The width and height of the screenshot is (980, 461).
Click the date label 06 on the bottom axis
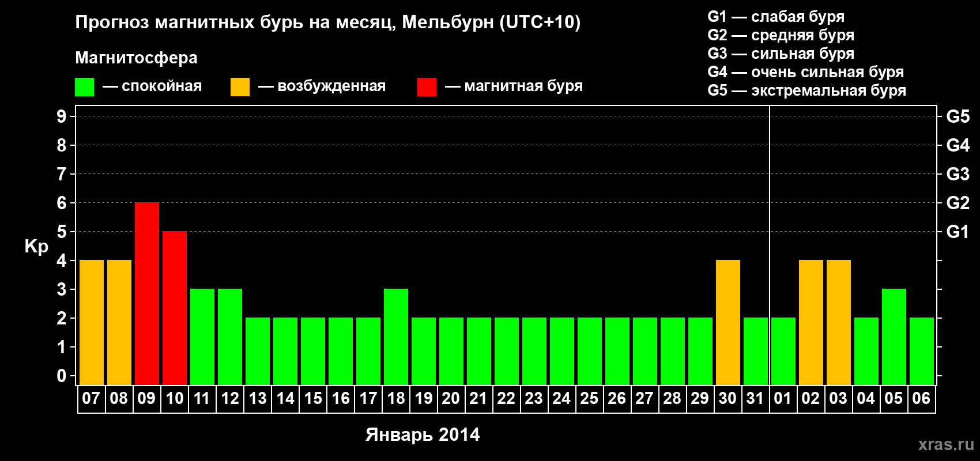921,398
